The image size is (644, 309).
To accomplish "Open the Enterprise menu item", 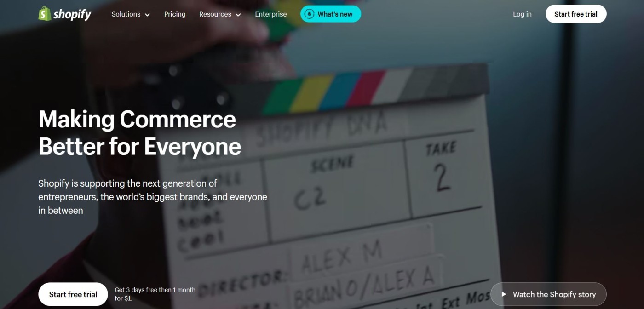I will [x=271, y=14].
